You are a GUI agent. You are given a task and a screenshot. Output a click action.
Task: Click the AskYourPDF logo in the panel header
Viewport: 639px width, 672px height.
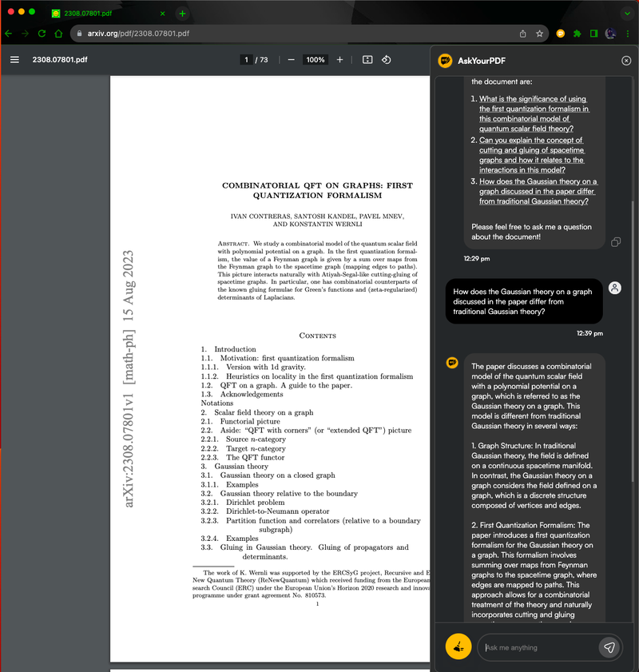pos(442,61)
